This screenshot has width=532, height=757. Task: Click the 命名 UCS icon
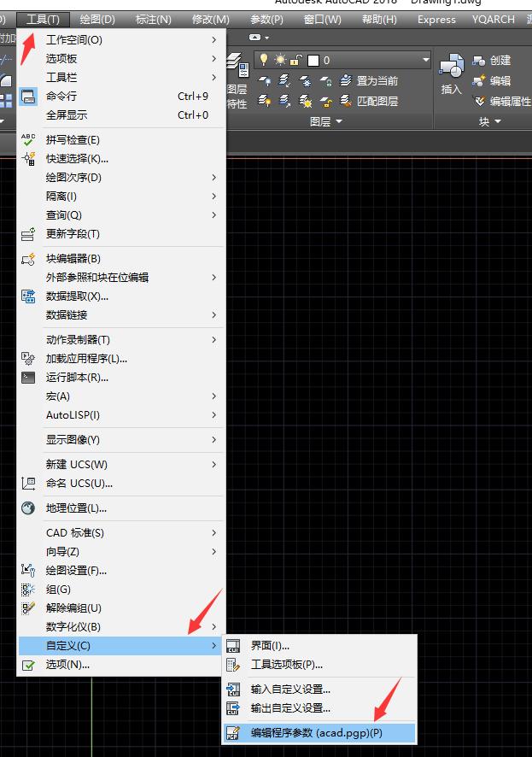(x=28, y=483)
